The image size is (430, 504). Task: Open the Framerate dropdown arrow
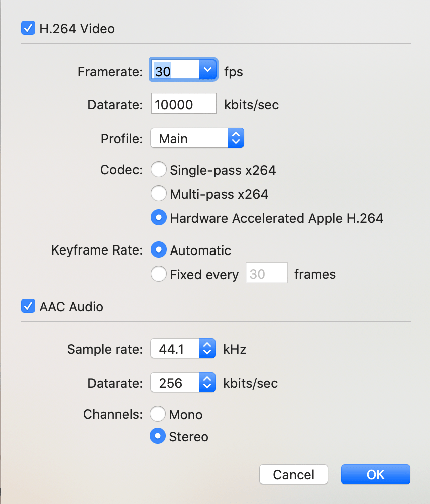click(x=207, y=71)
